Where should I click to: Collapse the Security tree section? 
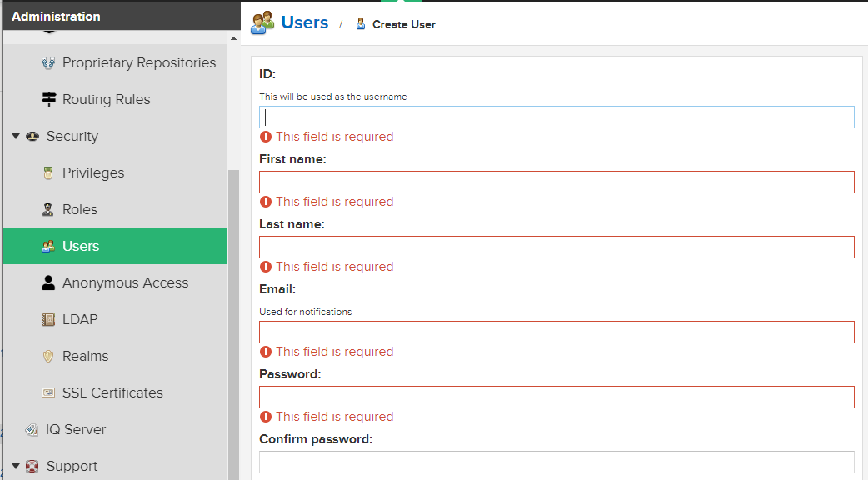coord(16,136)
